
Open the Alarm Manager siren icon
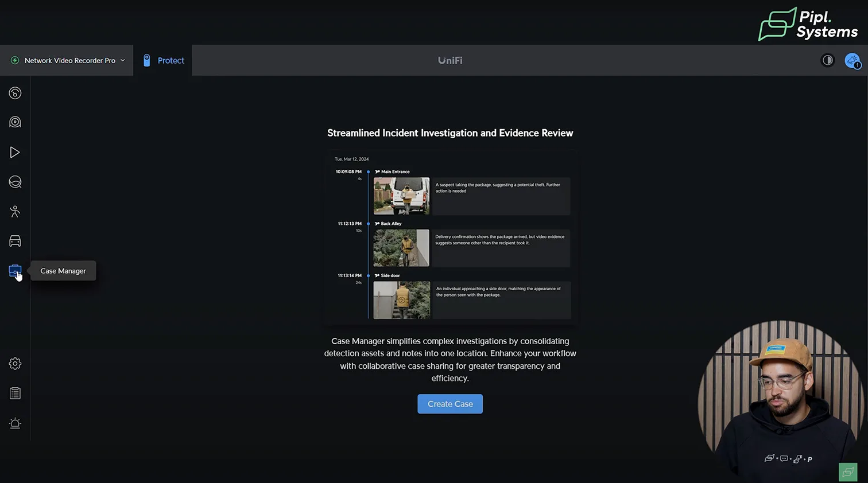pyautogui.click(x=15, y=423)
